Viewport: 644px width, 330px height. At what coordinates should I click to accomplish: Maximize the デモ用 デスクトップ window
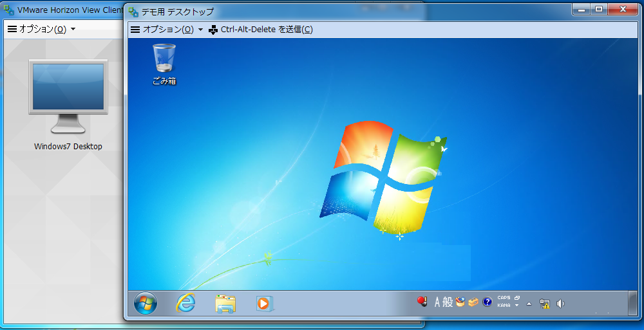[599, 10]
